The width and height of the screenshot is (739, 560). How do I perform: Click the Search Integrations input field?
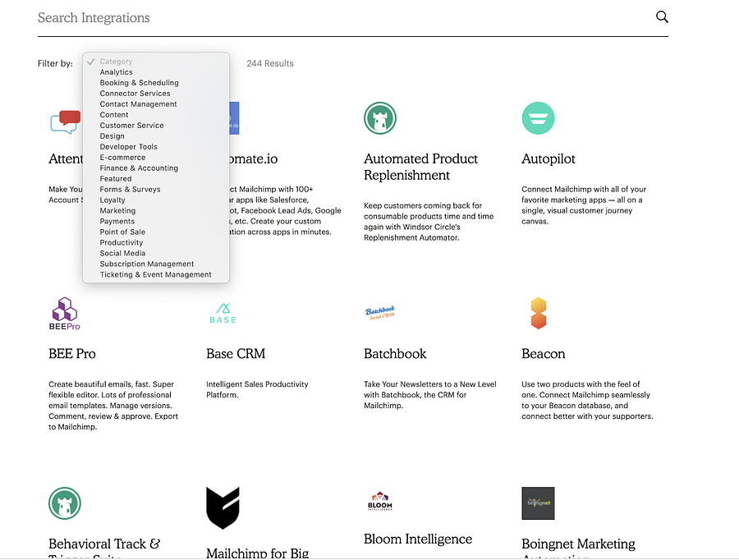pos(328,18)
